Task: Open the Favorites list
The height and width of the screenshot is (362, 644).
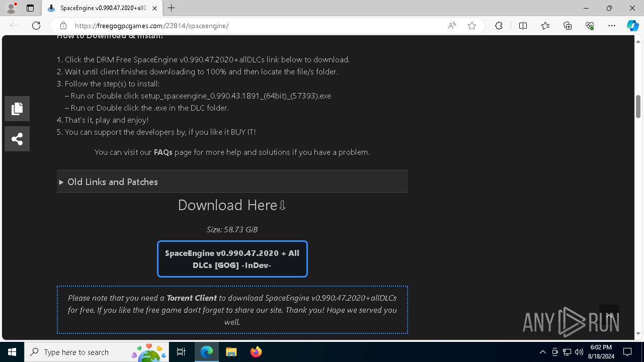Action: (x=545, y=26)
